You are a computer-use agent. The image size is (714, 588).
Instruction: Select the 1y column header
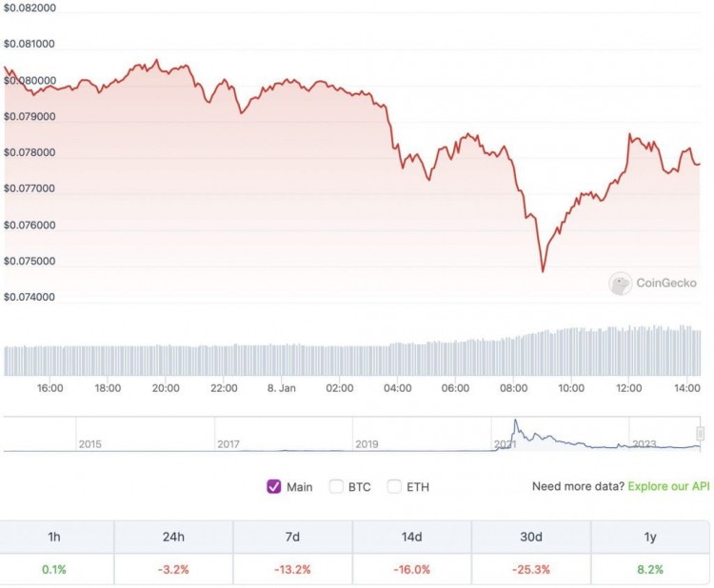[649, 538]
